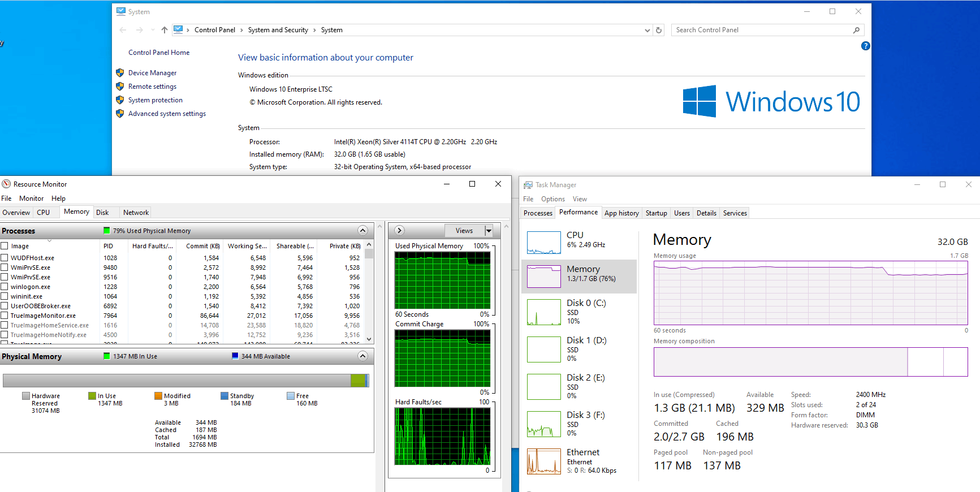Open the Control Panel Home link

coord(159,53)
